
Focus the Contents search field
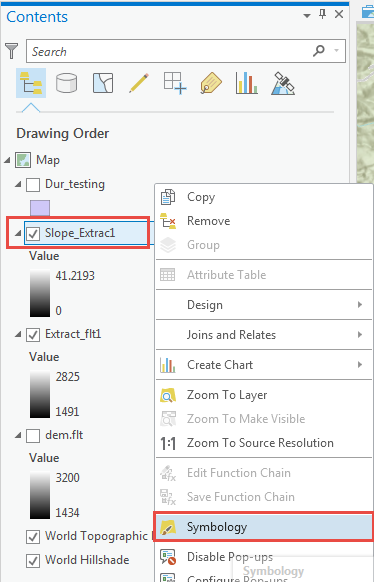pyautogui.click(x=186, y=51)
